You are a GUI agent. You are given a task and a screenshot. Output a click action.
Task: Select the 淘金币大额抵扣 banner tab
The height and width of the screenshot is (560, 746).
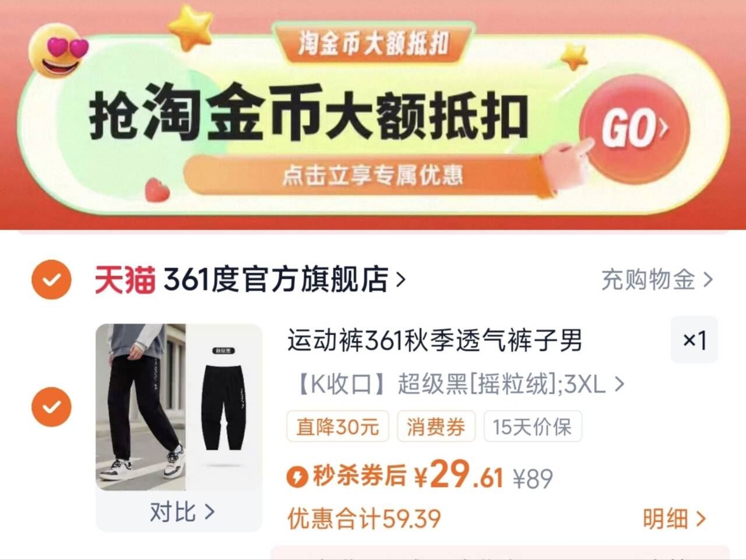click(x=374, y=44)
